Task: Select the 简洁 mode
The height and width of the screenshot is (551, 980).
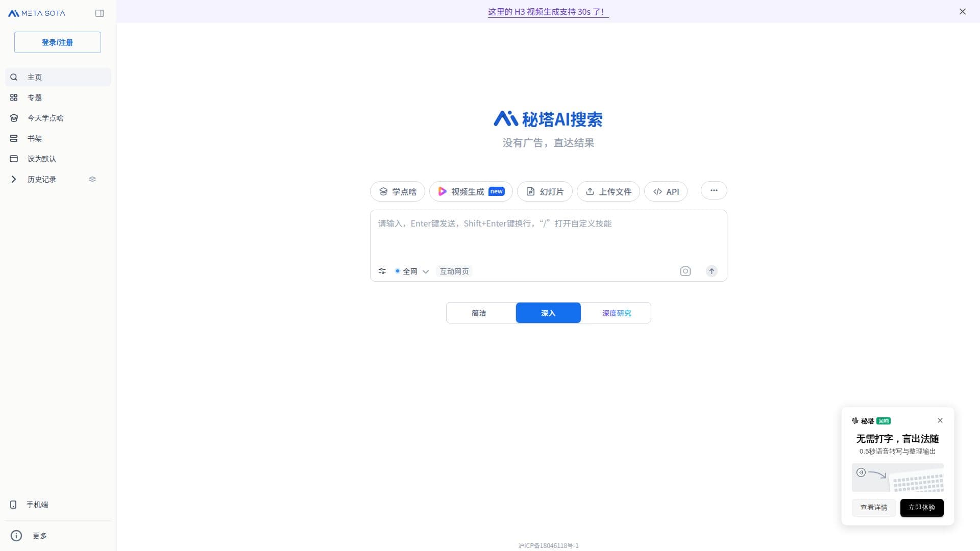Action: (x=479, y=313)
